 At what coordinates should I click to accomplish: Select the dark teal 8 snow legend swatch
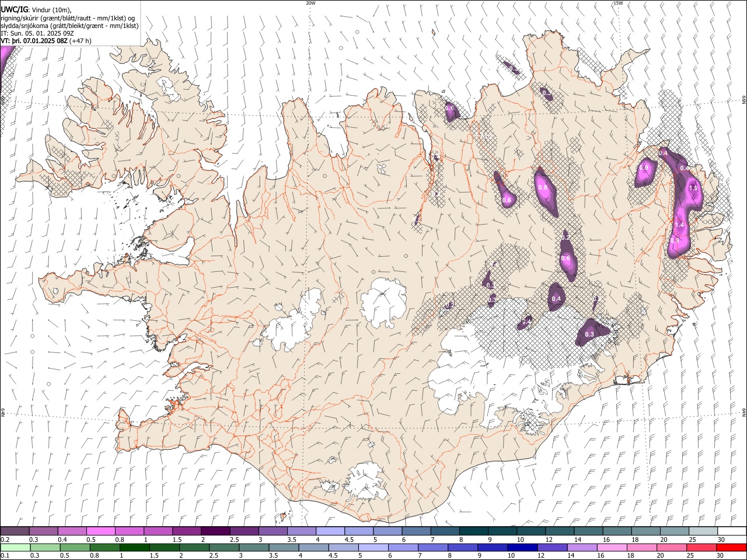[x=473, y=531]
